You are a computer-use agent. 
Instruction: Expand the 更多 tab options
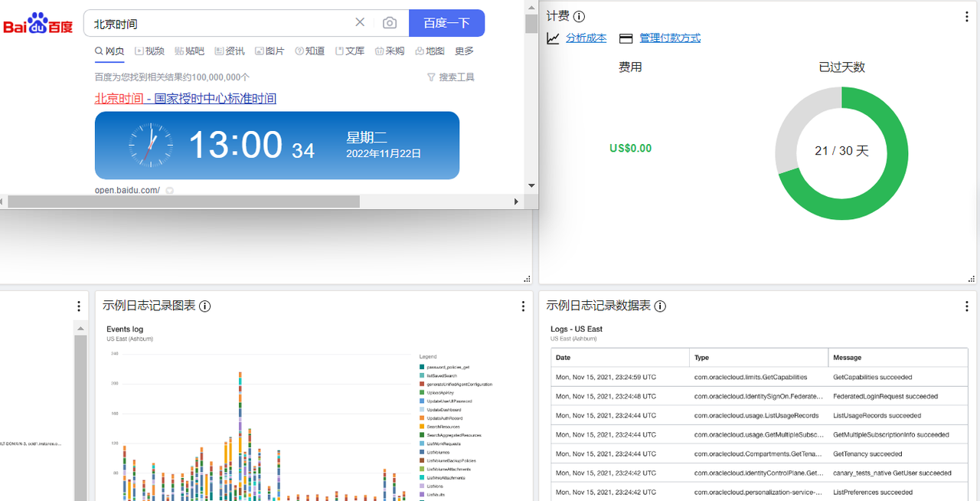464,51
